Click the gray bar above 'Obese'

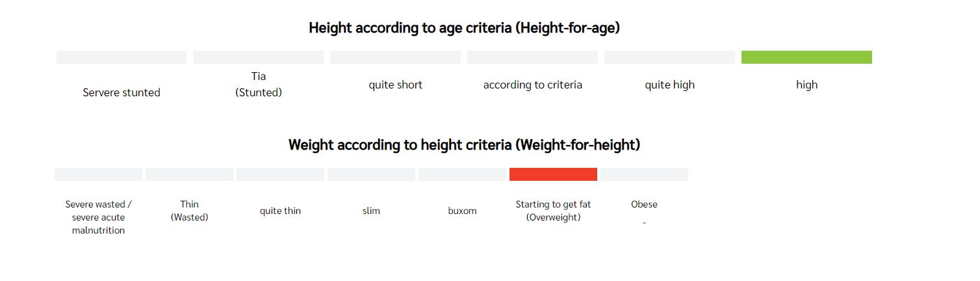coord(644,174)
